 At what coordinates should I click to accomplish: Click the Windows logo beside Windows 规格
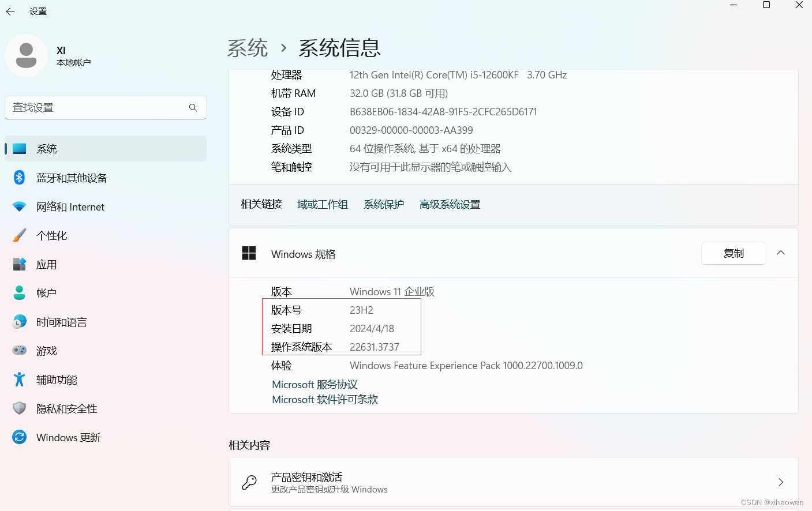pyautogui.click(x=249, y=253)
